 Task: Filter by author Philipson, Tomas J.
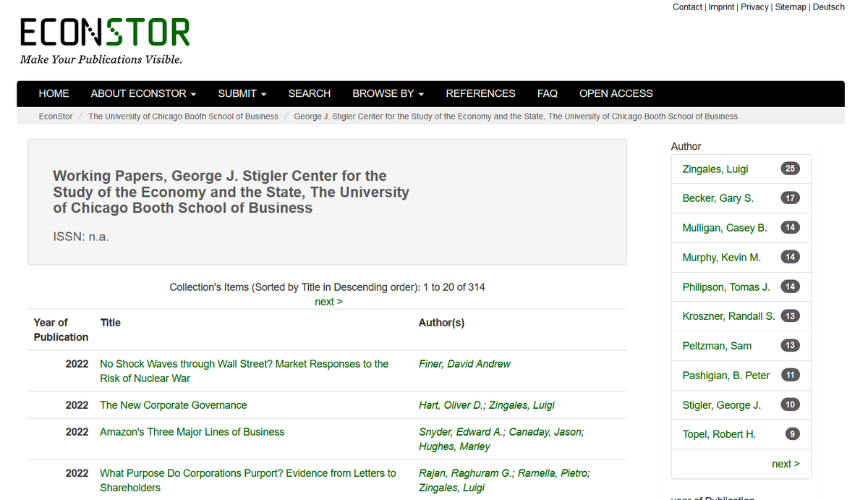point(726,287)
